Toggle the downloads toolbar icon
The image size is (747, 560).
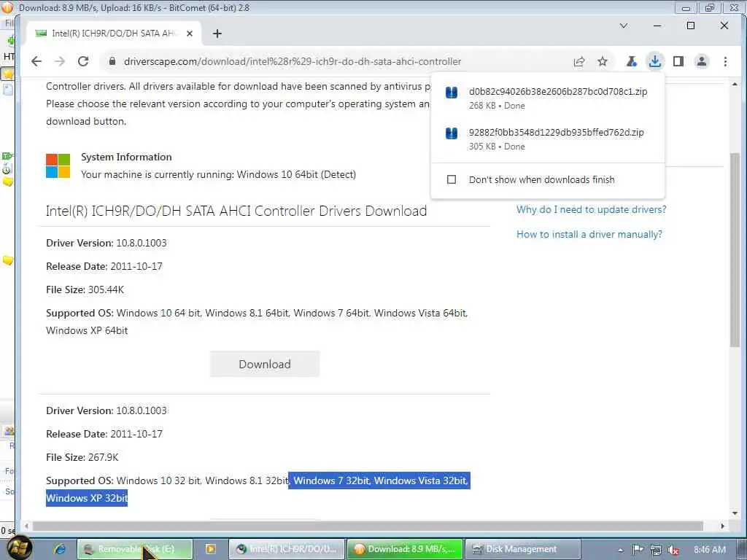click(655, 61)
